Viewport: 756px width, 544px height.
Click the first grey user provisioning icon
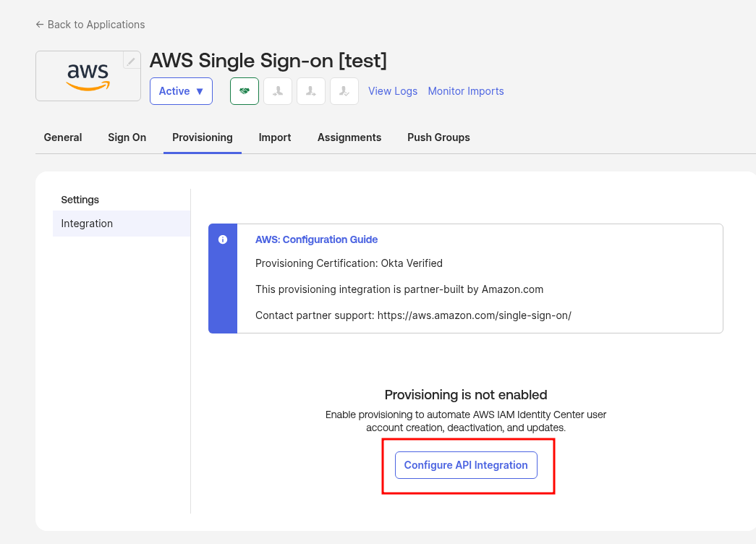[278, 91]
